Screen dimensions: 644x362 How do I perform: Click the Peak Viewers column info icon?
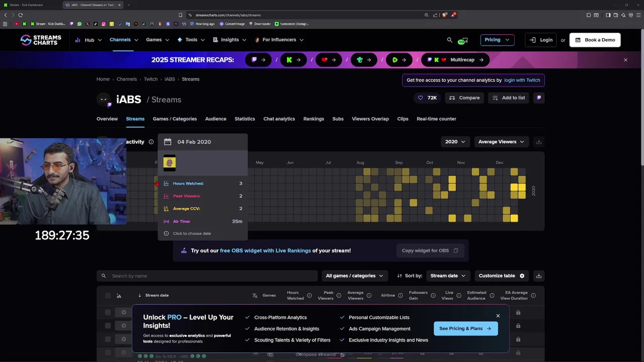pos(339,296)
